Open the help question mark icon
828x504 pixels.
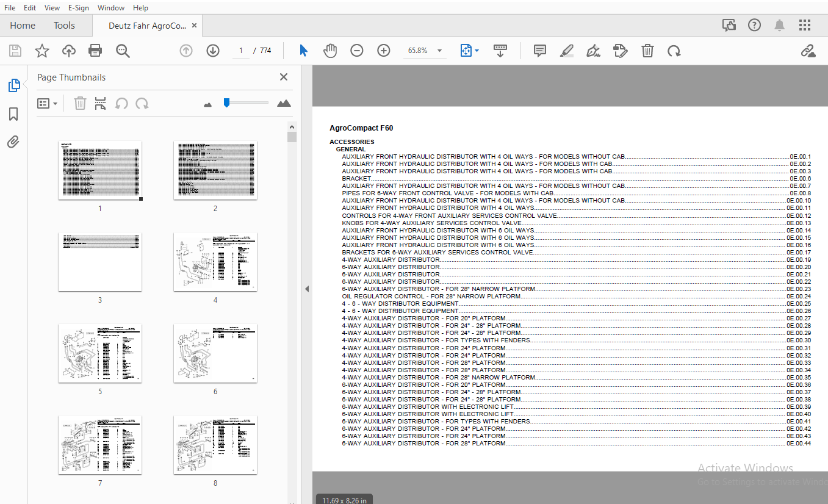[755, 25]
